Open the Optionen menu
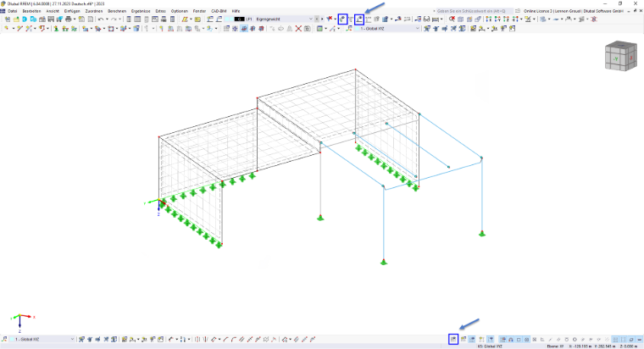Viewport: 644px width, 349px height. point(179,11)
